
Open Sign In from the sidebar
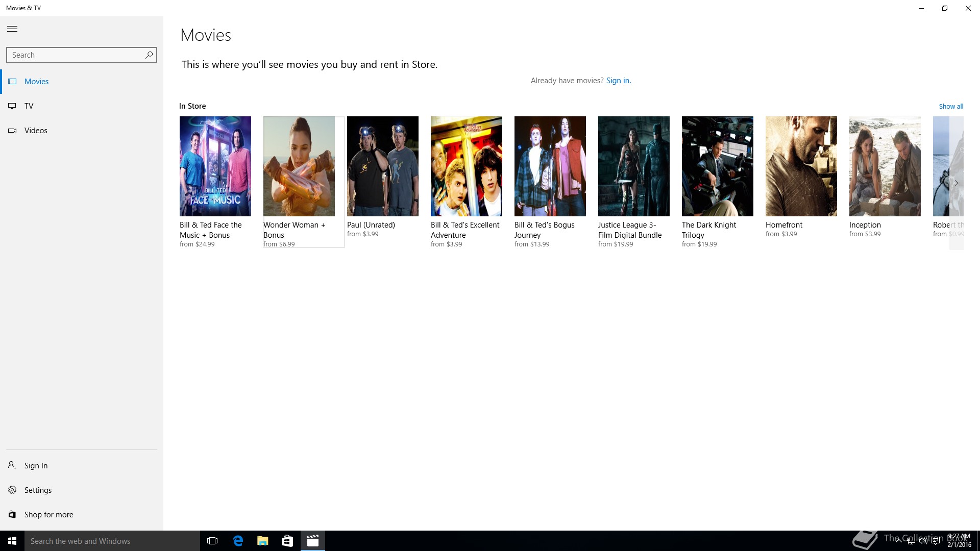point(82,465)
